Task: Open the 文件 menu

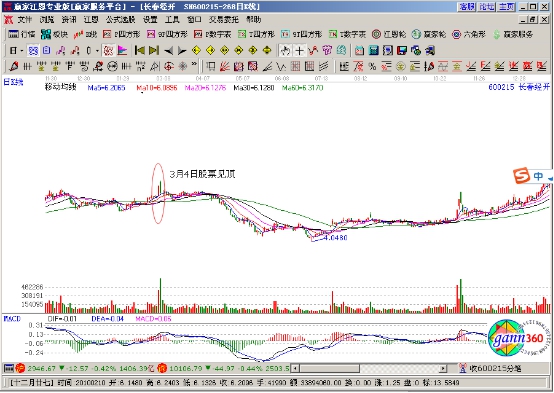Action: click(25, 19)
